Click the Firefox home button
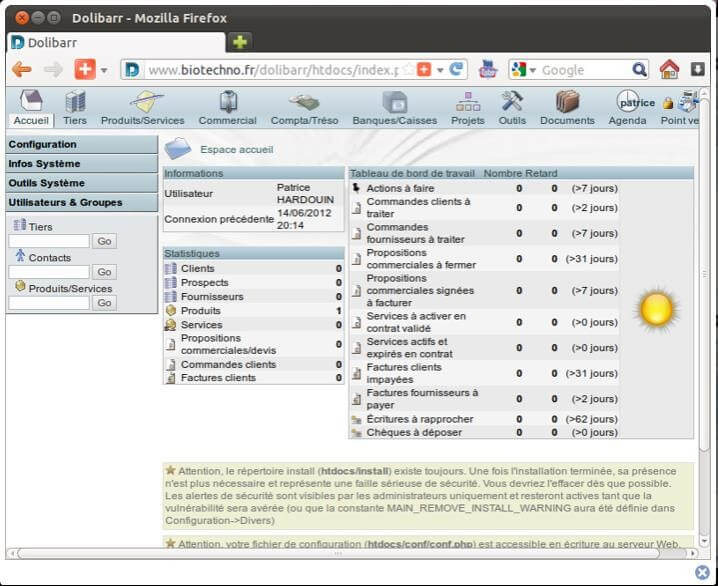This screenshot has height=586, width=718. click(669, 69)
